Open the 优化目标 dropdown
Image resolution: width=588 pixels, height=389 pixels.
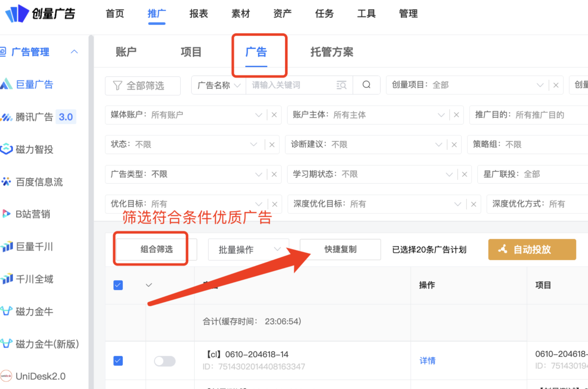259,204
